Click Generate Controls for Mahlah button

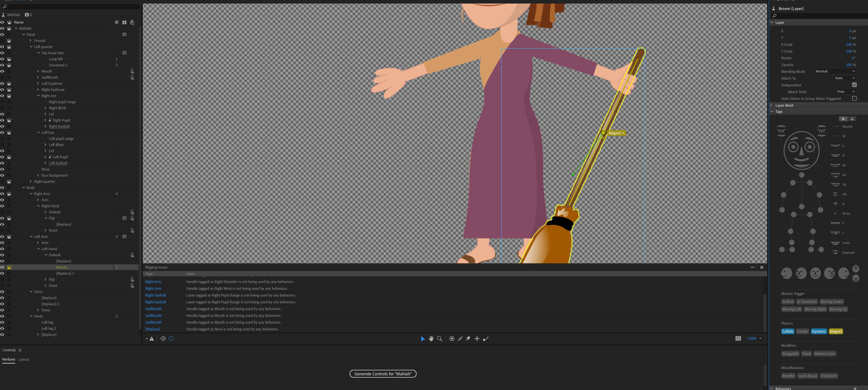(x=383, y=374)
